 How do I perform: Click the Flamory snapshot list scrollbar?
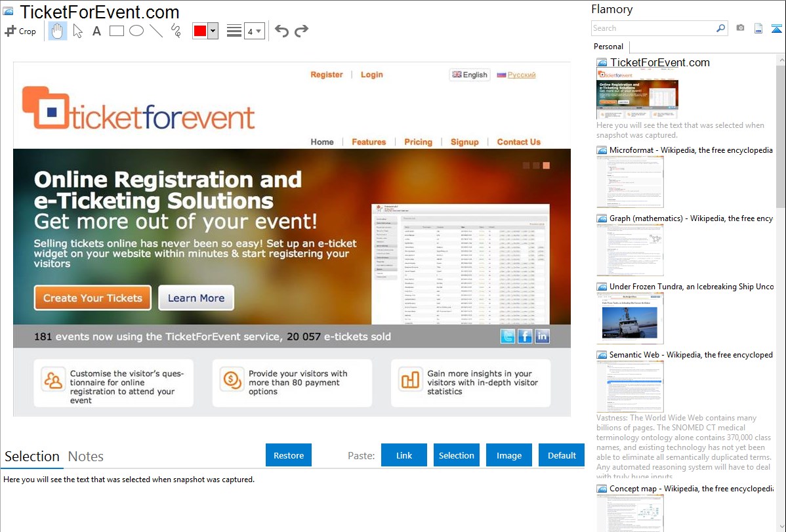pos(781,136)
